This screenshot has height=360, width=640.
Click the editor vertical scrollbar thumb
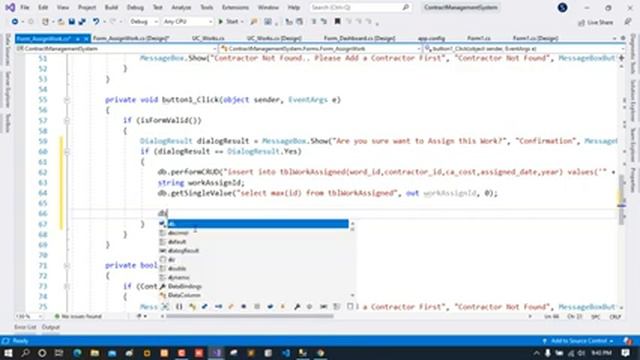pyautogui.click(x=622, y=200)
